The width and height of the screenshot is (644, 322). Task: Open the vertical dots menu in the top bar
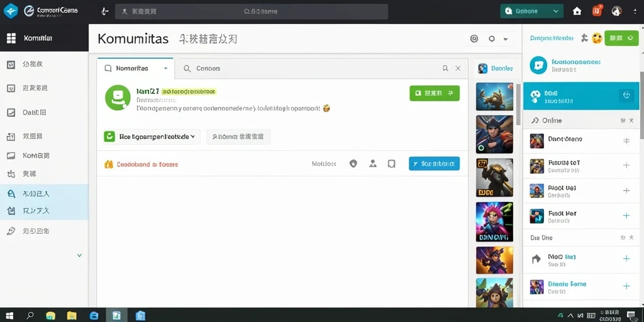[x=635, y=11]
